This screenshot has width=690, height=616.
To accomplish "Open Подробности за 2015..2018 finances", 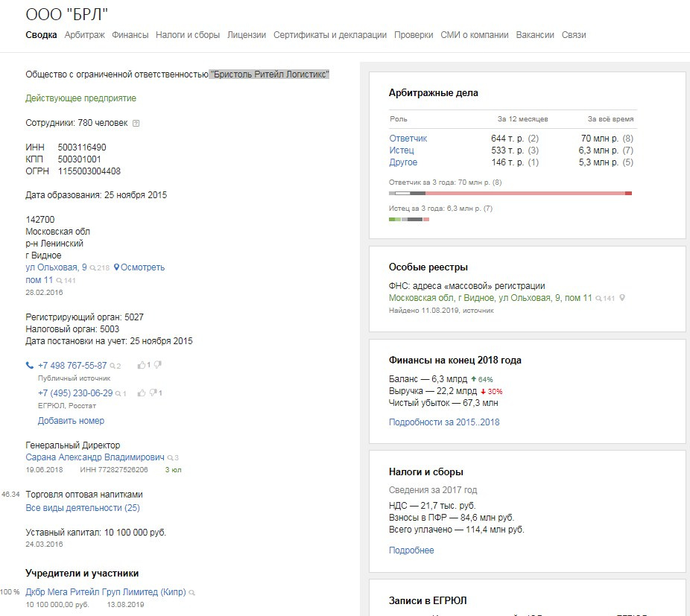I will (444, 422).
